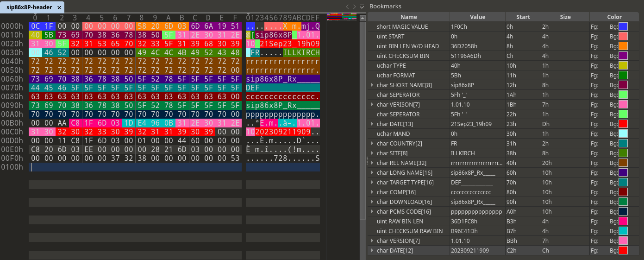The width and height of the screenshot is (644, 260).
Task: Open purple Bg swatch for CHECKSUM BIN
Action: (x=623, y=56)
